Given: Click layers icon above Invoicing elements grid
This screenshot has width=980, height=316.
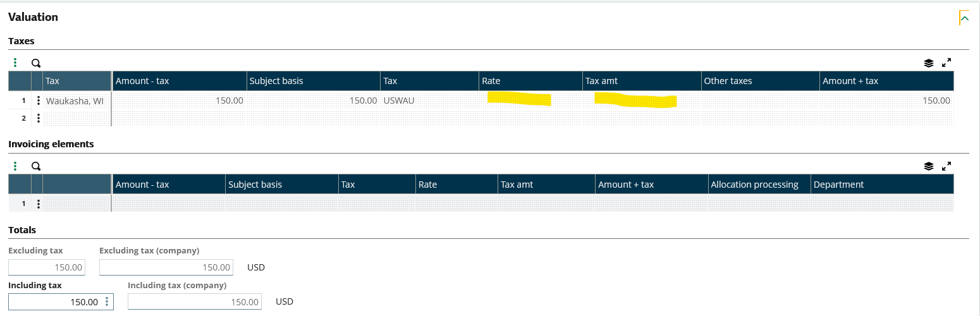Looking at the screenshot, I should pos(928,166).
